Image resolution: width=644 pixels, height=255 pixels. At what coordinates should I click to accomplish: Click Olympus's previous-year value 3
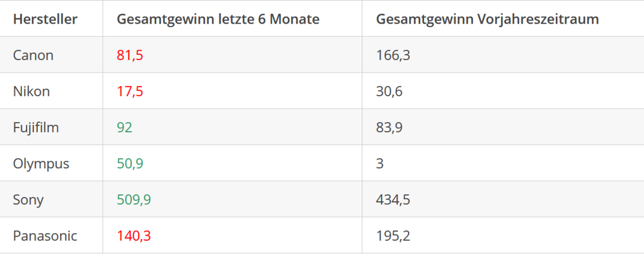[380, 164]
